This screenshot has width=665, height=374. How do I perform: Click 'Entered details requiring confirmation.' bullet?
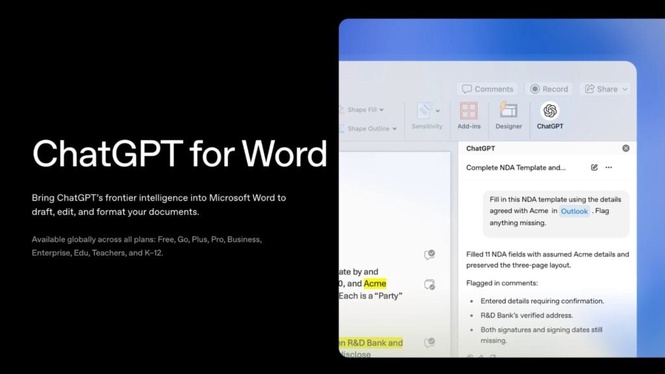click(542, 301)
